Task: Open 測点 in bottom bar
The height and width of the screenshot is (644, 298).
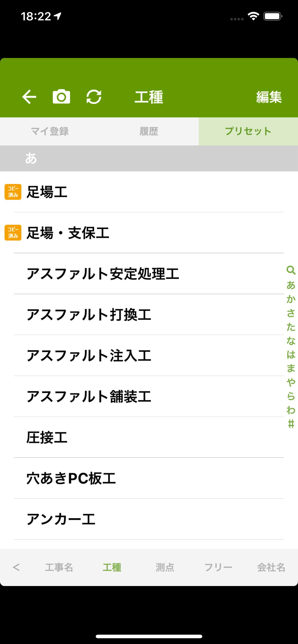Action: tap(165, 567)
